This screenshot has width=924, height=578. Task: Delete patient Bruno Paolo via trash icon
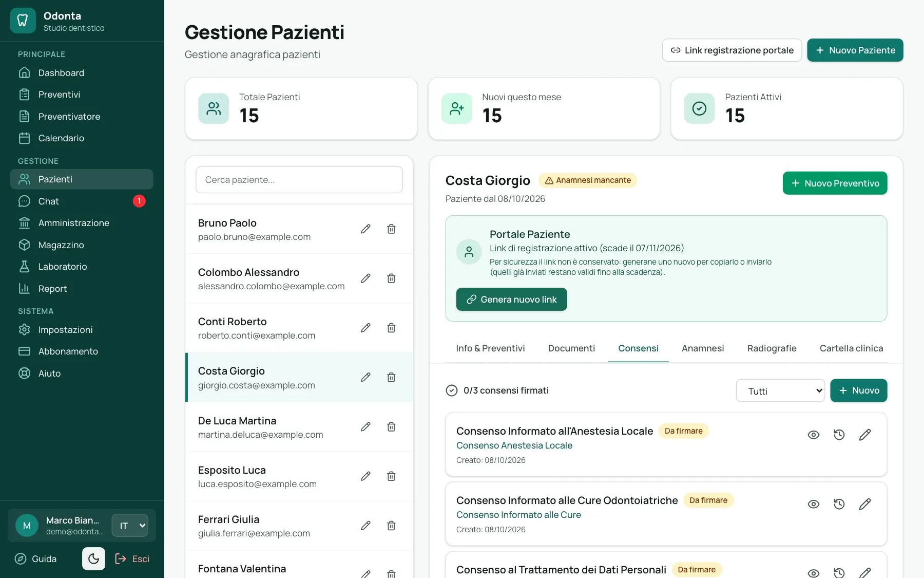coord(391,229)
